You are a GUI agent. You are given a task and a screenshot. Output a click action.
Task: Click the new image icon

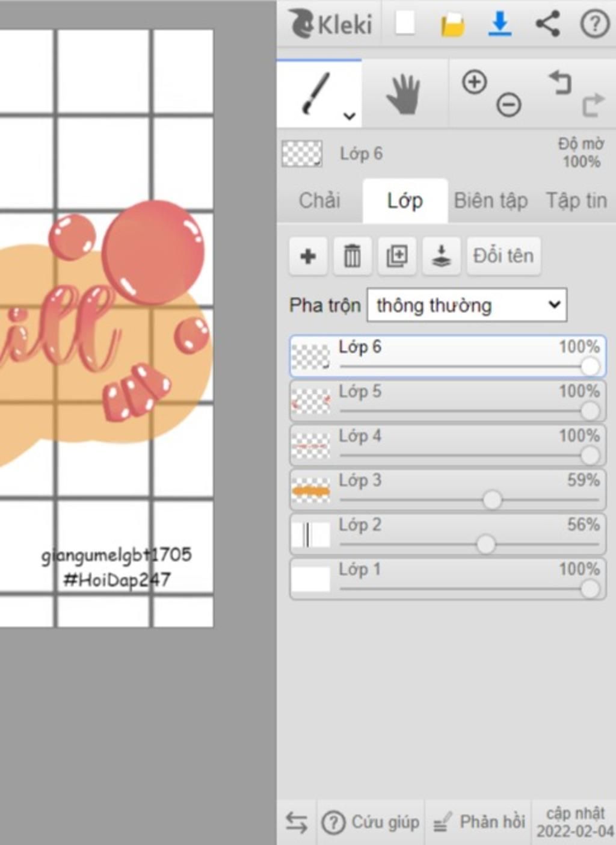(405, 24)
